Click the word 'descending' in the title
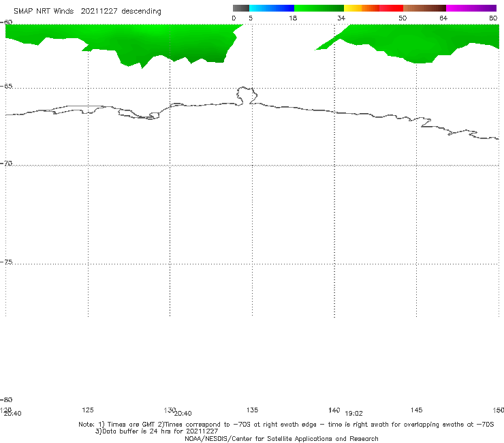 pyautogui.click(x=141, y=12)
